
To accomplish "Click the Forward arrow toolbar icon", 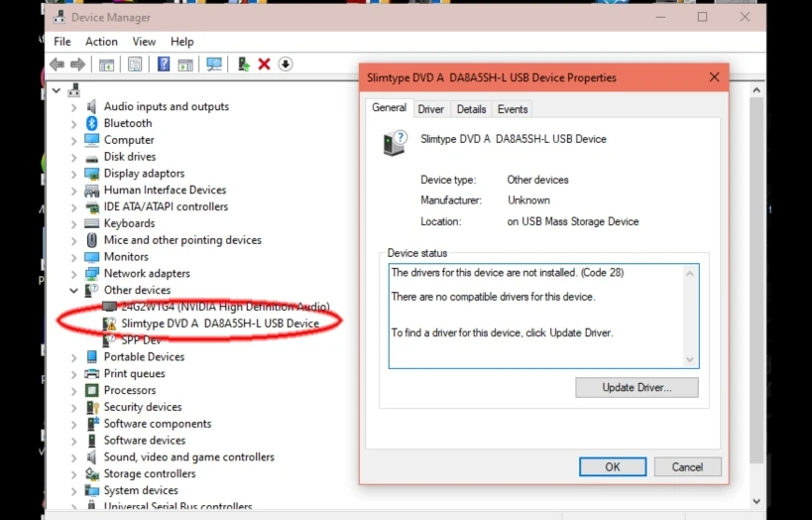I will pyautogui.click(x=77, y=65).
